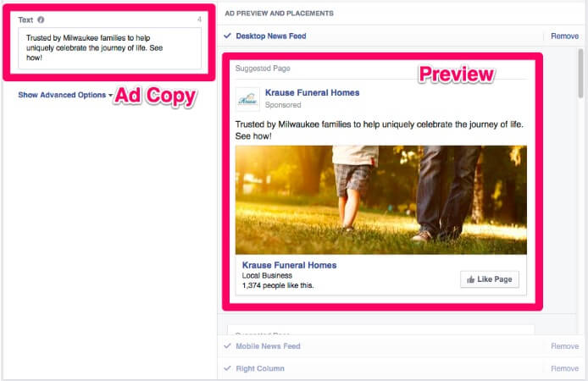This screenshot has width=588, height=381.
Task: Click the thumbs-up icon on Like Page
Action: coord(470,279)
